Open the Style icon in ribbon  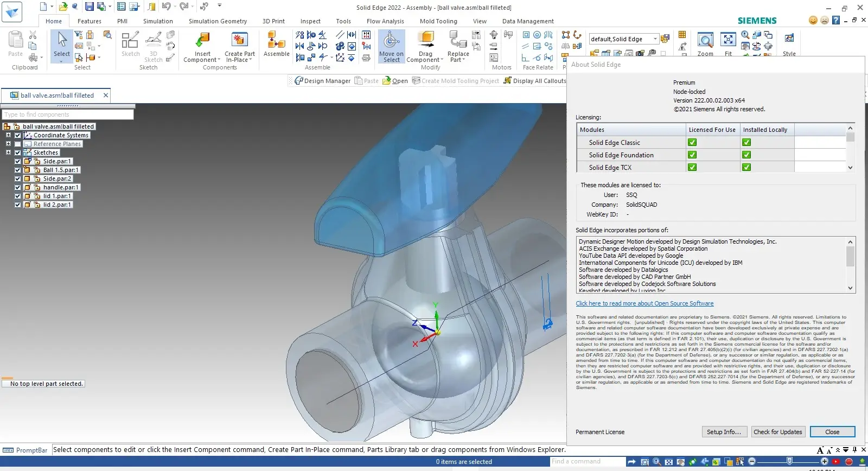click(789, 39)
